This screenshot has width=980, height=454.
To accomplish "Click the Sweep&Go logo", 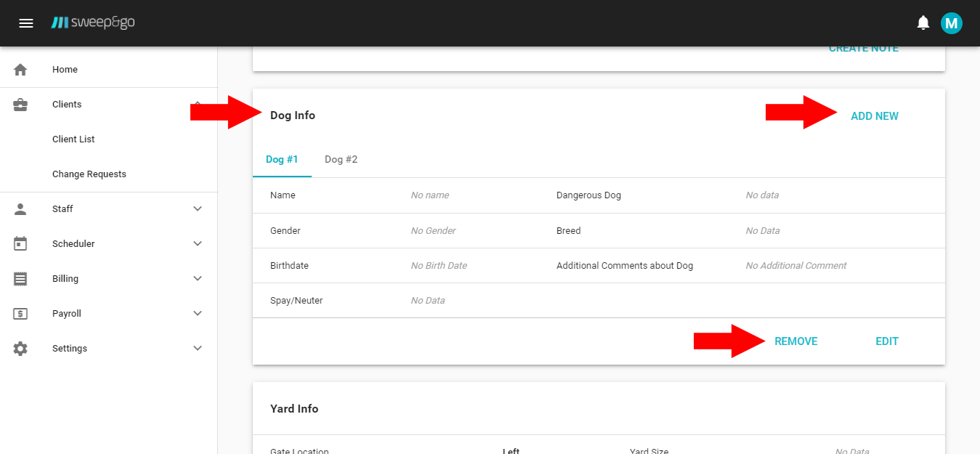I will point(93,23).
